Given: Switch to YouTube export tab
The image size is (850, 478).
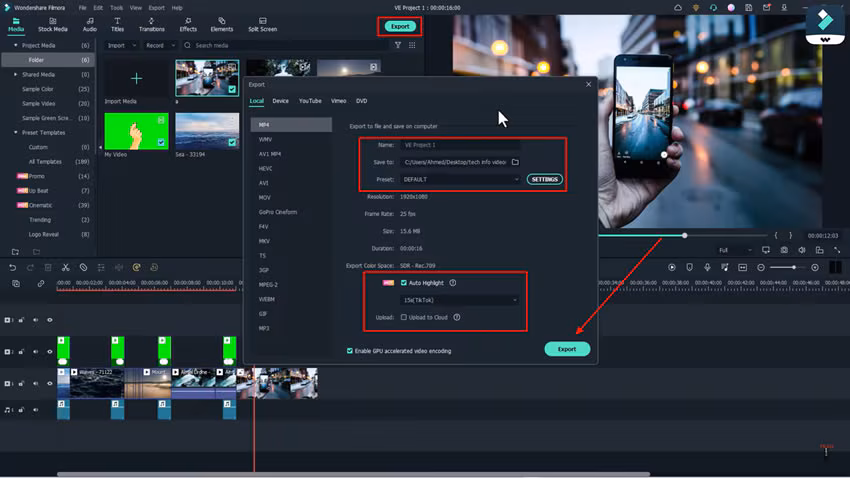Looking at the screenshot, I should click(x=310, y=101).
